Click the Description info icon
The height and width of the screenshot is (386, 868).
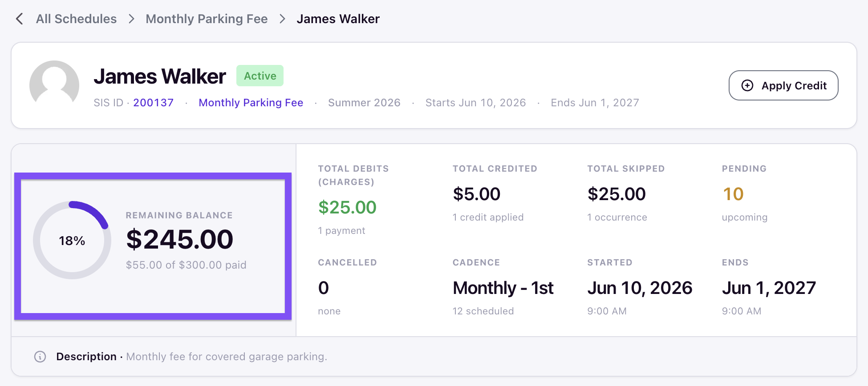40,357
